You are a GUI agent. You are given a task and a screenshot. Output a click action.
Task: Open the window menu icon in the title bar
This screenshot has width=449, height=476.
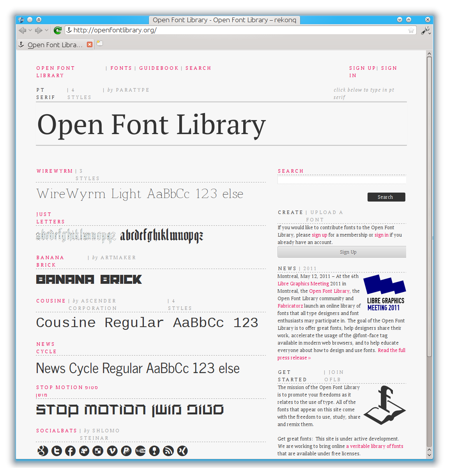coord(21,19)
